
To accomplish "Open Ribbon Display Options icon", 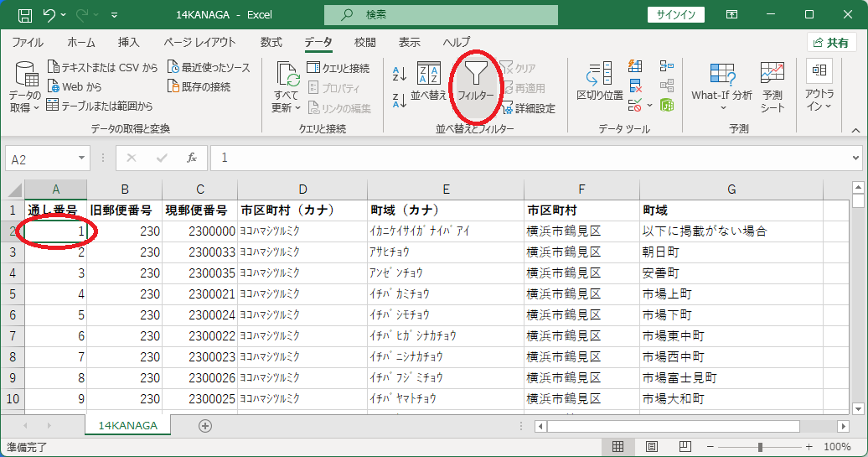I will [x=731, y=15].
